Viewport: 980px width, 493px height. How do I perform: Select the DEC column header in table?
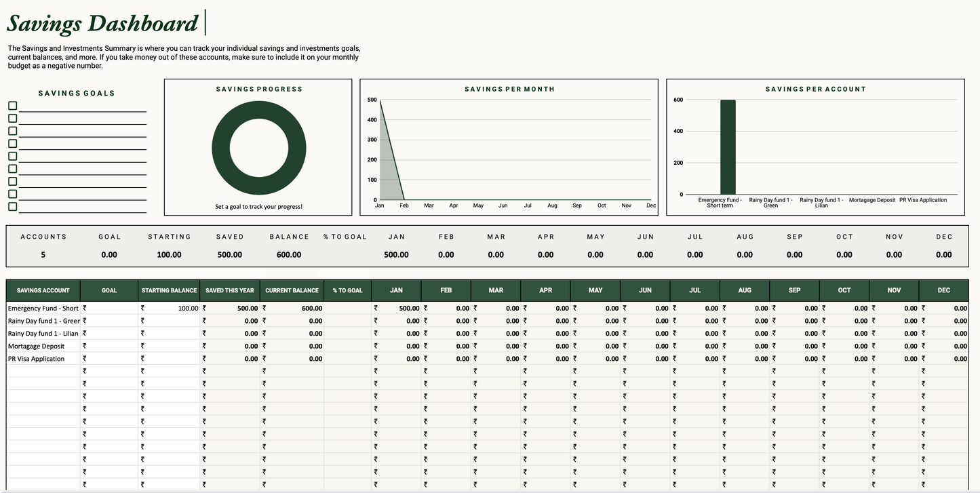pos(943,290)
